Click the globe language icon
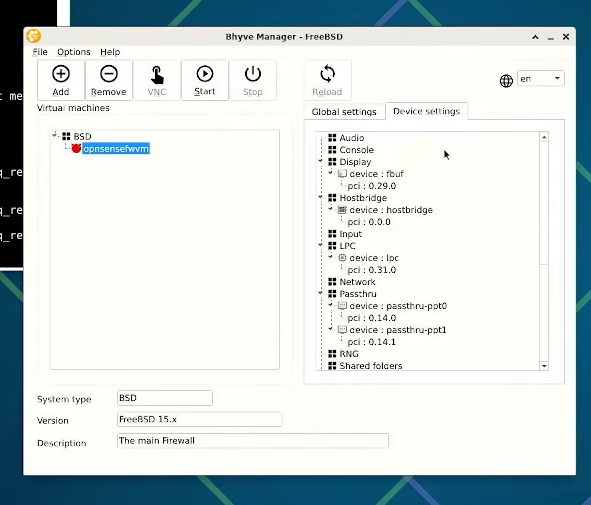Screen dimensions: 591x505 (506, 81)
